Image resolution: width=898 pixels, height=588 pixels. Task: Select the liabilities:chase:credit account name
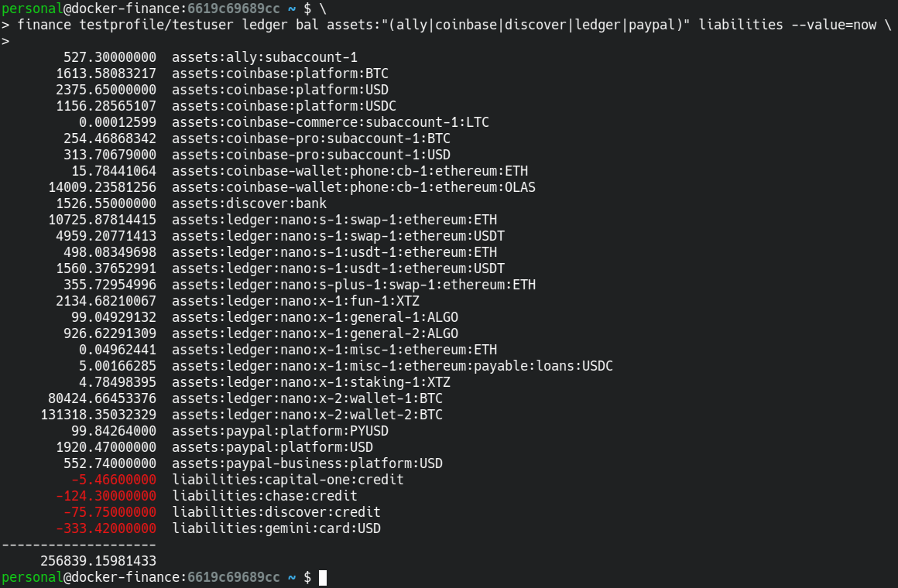point(265,496)
